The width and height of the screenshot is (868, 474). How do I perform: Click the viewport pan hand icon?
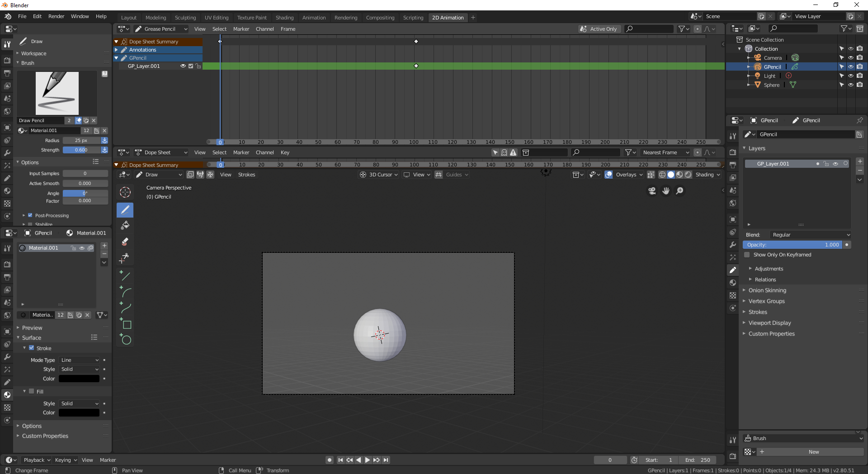click(x=665, y=191)
